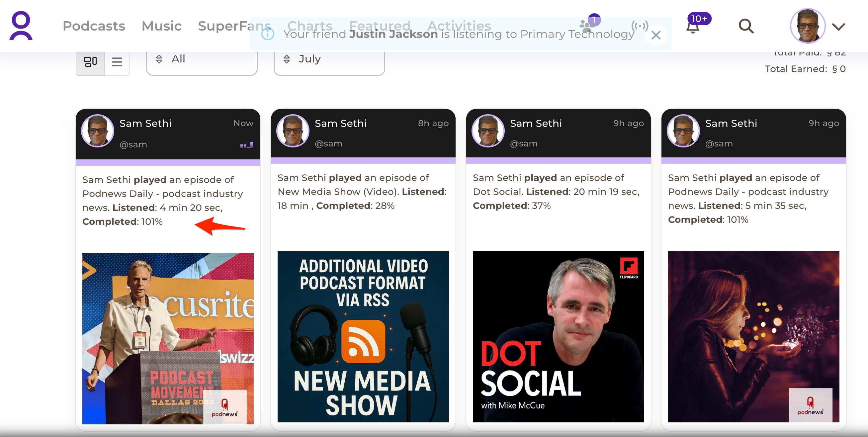The image size is (868, 437).
Task: Open the SuperFans menu
Action: (234, 26)
